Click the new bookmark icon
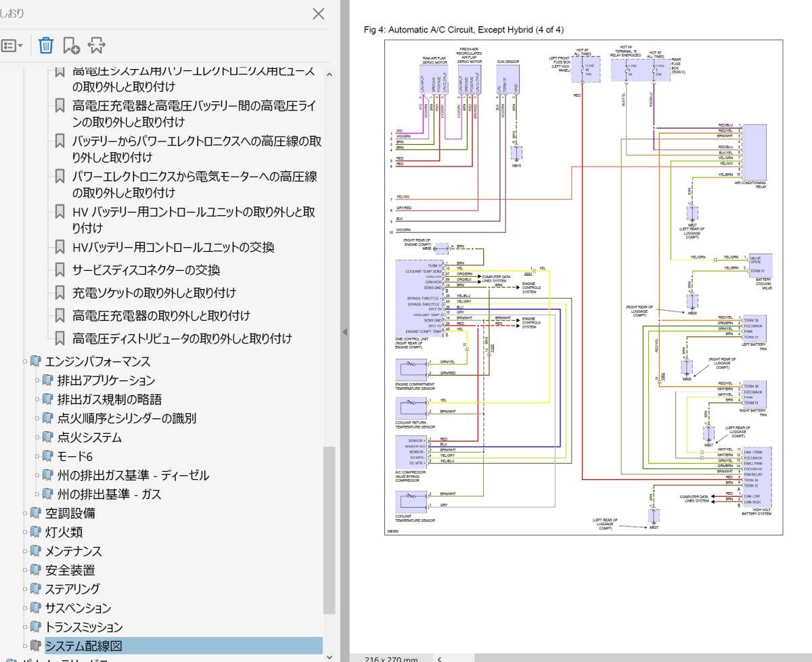 71,45
